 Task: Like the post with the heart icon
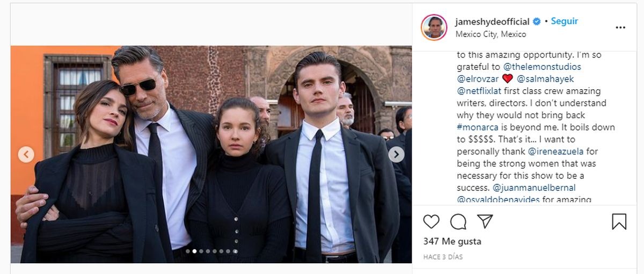(x=431, y=221)
